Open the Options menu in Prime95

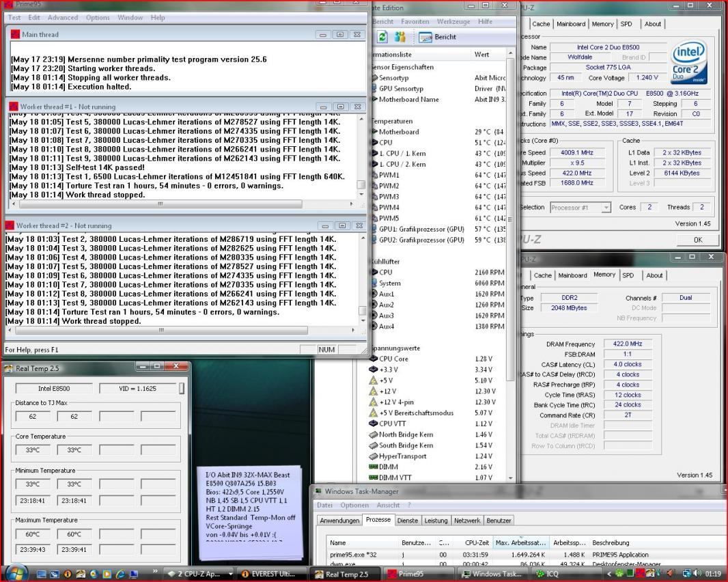tap(98, 18)
